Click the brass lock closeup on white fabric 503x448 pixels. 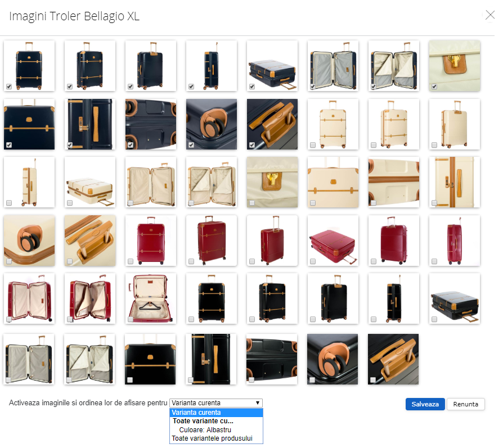454,65
